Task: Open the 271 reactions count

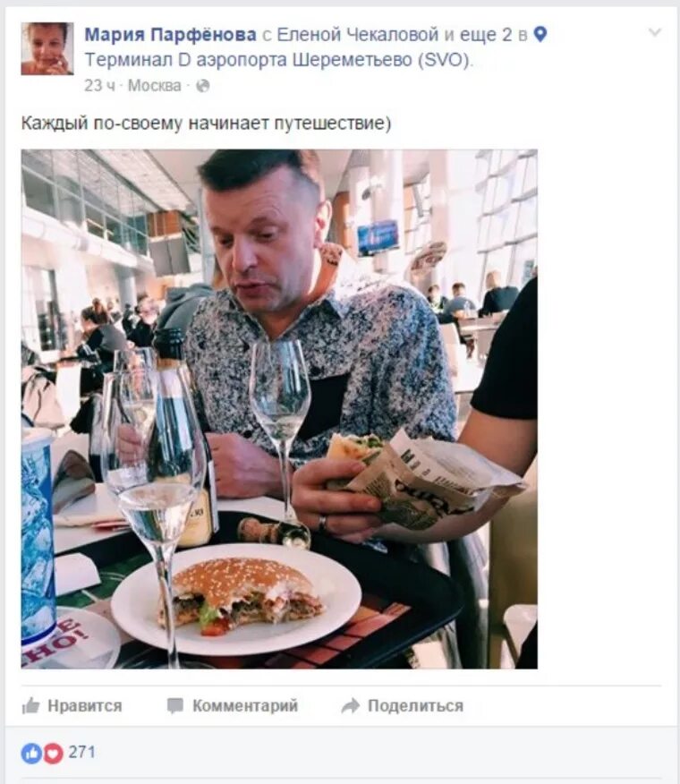Action: 81,752
